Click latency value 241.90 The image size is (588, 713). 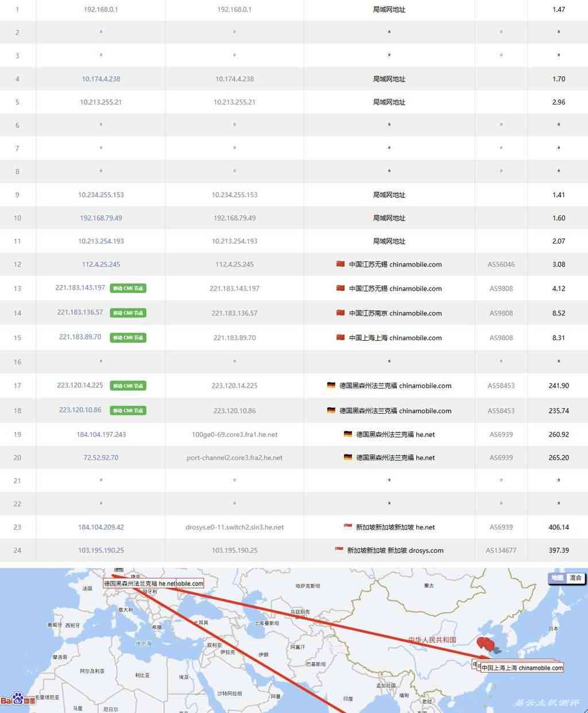559,386
